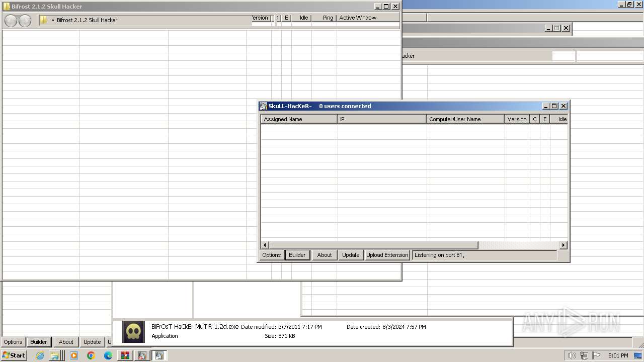Viewport: 644px width, 362px height.
Task: Click the volume speaker tray icon
Action: click(x=572, y=355)
